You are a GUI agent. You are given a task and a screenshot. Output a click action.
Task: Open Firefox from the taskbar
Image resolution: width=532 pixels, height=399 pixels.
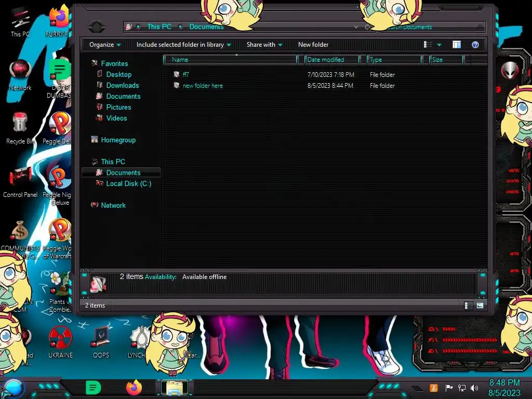point(134,388)
